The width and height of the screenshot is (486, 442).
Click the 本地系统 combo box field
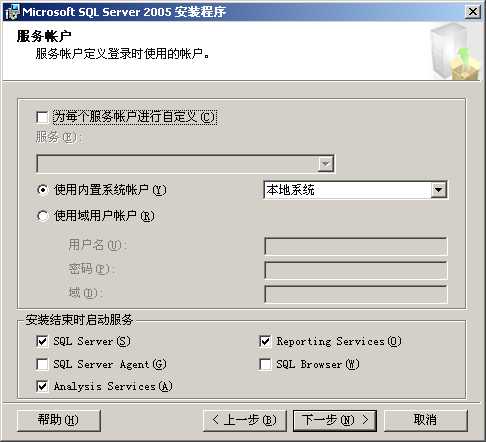pyautogui.click(x=355, y=190)
